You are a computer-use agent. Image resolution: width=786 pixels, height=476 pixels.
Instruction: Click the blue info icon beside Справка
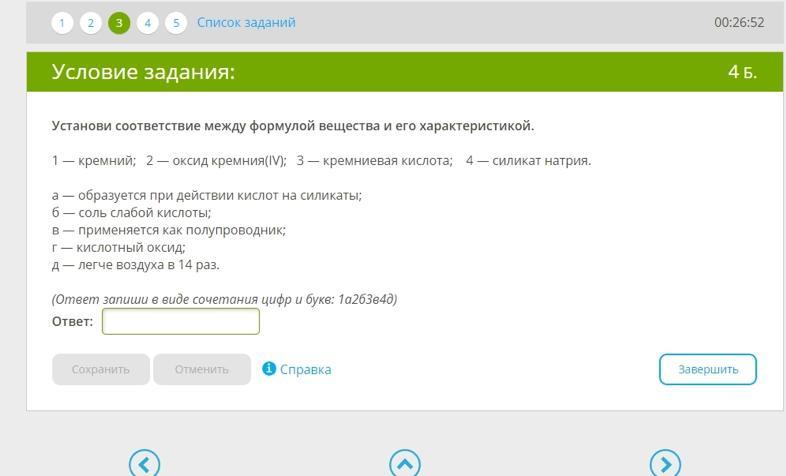pos(268,369)
